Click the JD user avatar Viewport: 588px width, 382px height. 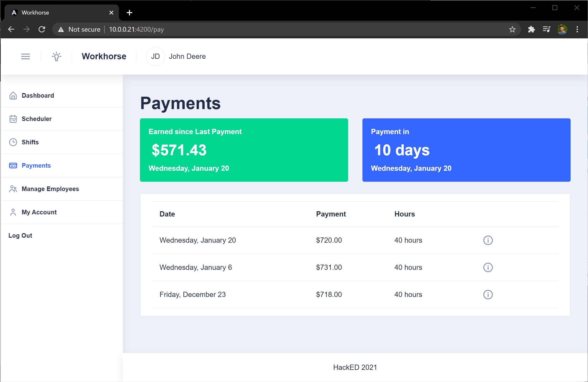(x=155, y=56)
